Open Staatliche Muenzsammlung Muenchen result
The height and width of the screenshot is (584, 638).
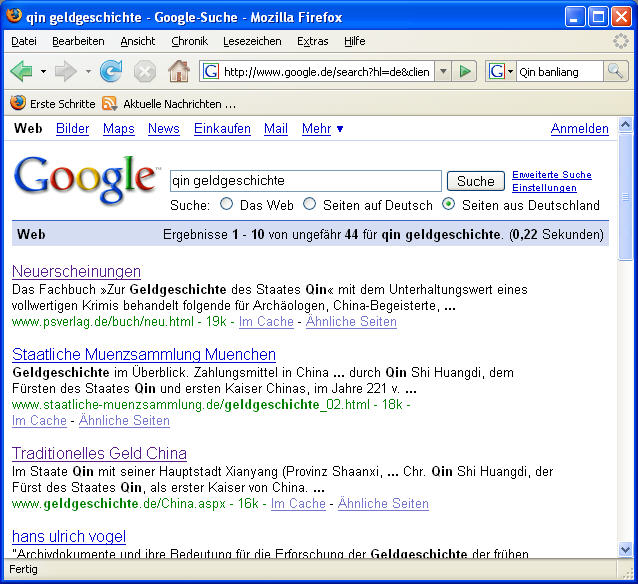pyautogui.click(x=144, y=354)
